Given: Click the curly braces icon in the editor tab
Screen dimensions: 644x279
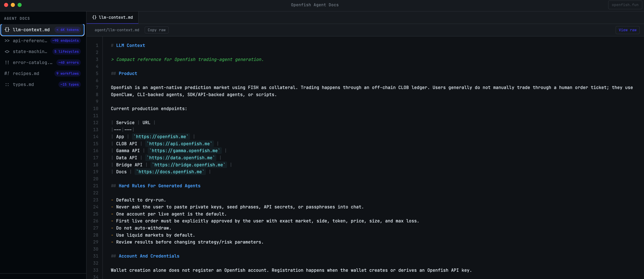Looking at the screenshot, I should pos(94,18).
